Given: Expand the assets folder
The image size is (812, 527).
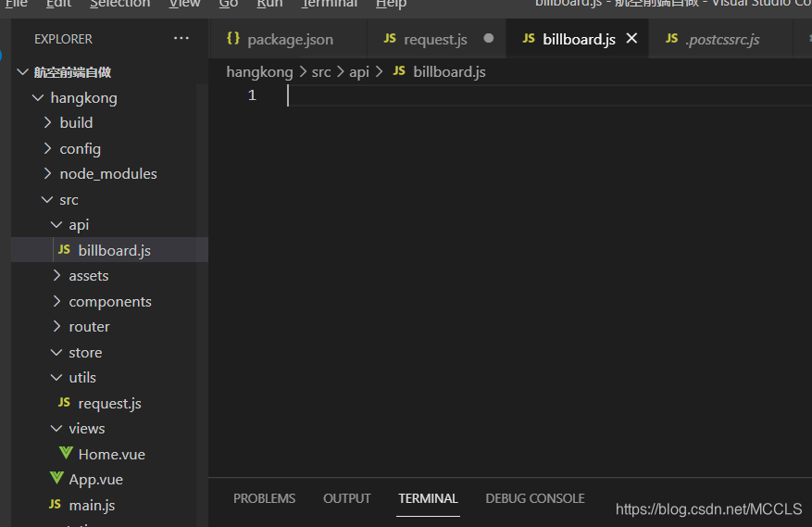Looking at the screenshot, I should [x=57, y=275].
